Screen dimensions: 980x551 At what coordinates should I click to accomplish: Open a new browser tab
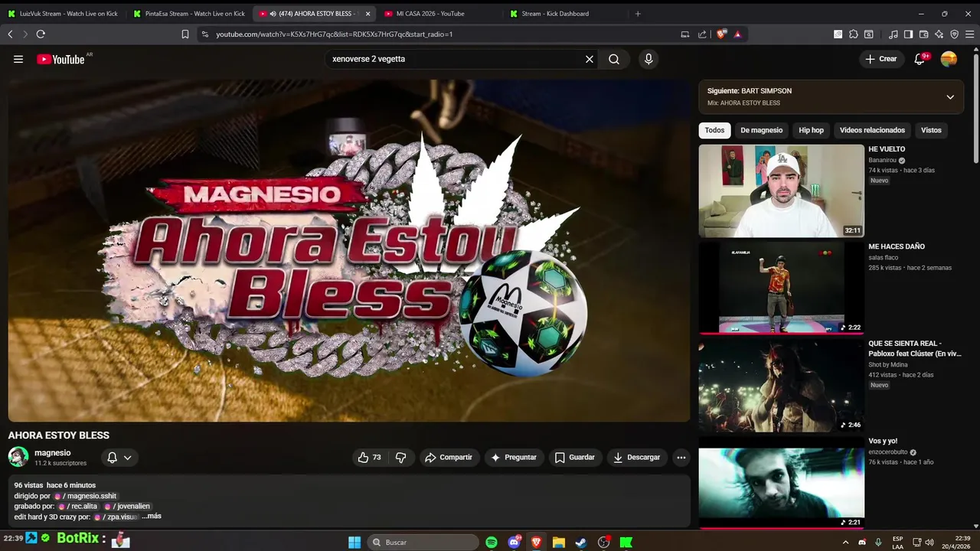(x=638, y=13)
